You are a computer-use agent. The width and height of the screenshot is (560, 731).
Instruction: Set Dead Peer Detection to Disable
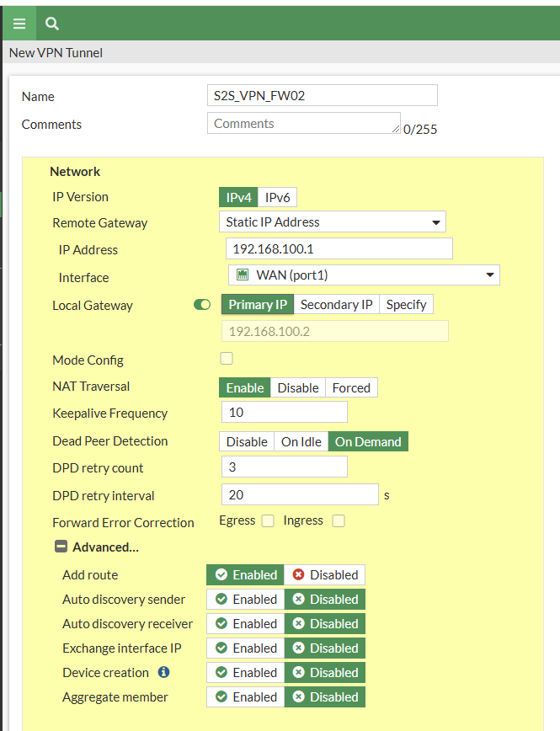[x=247, y=441]
